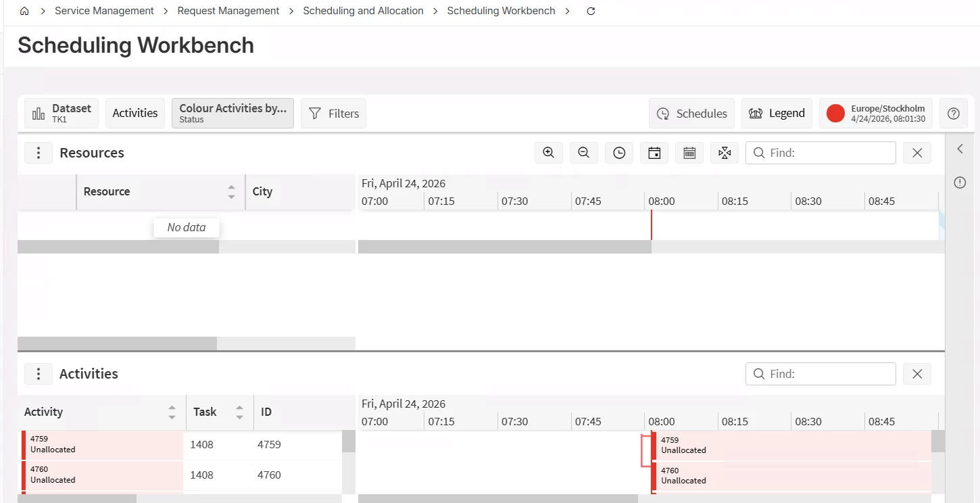Open the Resources three-dot options menu
This screenshot has height=503, width=980.
click(39, 153)
